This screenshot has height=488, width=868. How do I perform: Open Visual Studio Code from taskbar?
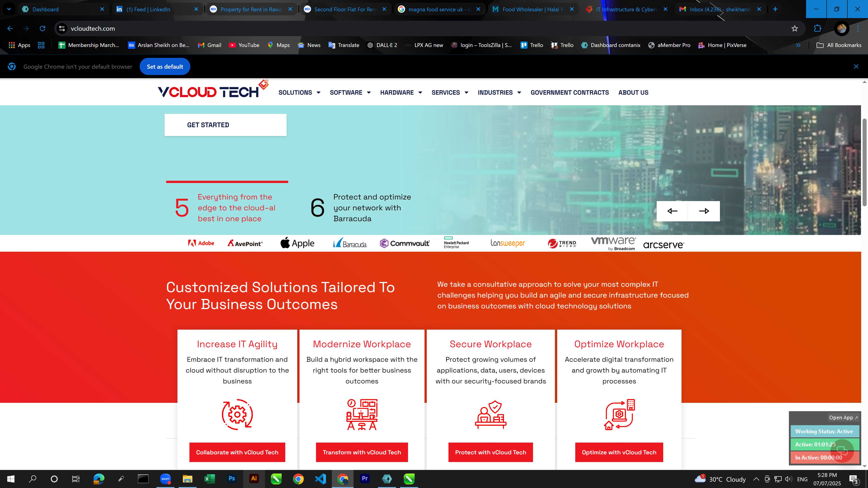tap(321, 479)
